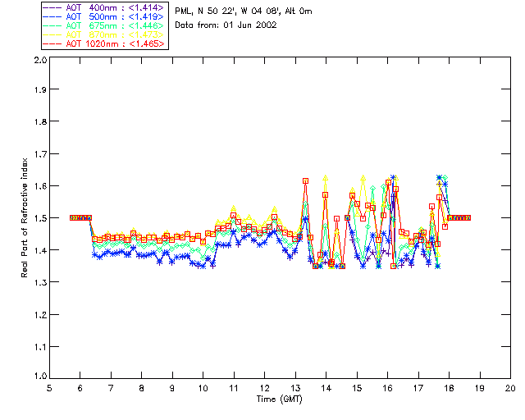Click x-axis tick label 14

coord(326,388)
